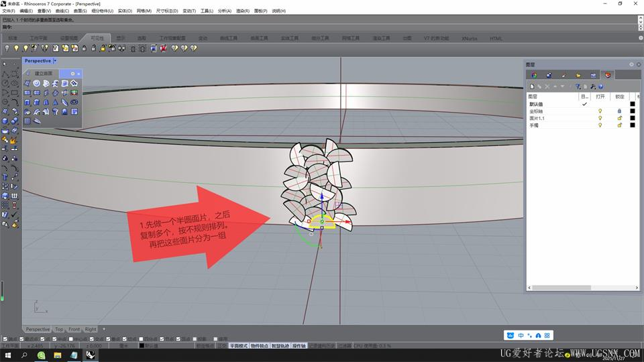Toggle visibility bulb for 手镯 layer
The width and height of the screenshot is (644, 362).
[600, 125]
